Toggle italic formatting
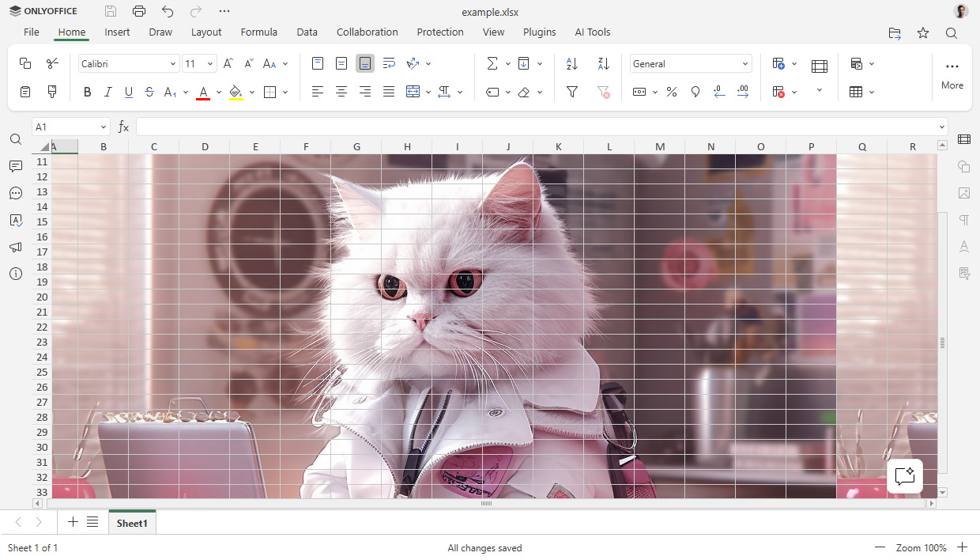Image resolution: width=980 pixels, height=560 pixels. click(x=108, y=92)
